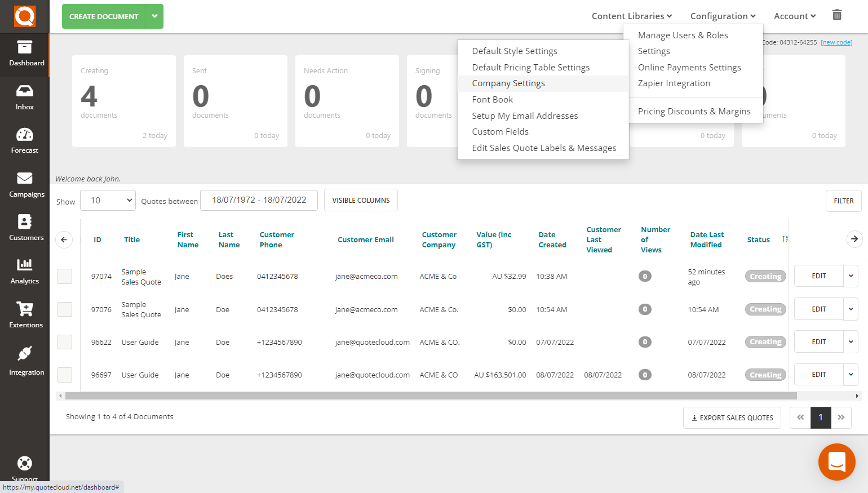The height and width of the screenshot is (493, 868).
Task: Select the Inbox sidebar icon
Action: pyautogui.click(x=25, y=97)
